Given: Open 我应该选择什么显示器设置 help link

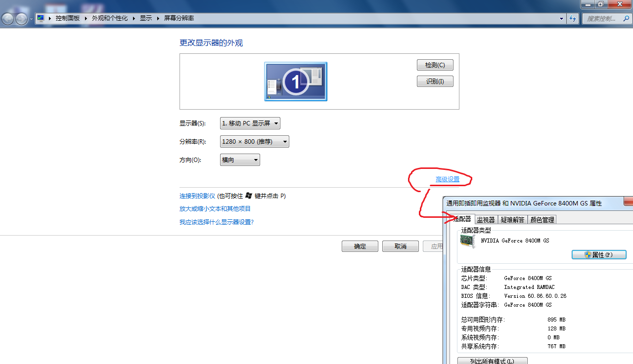Looking at the screenshot, I should coord(217,222).
